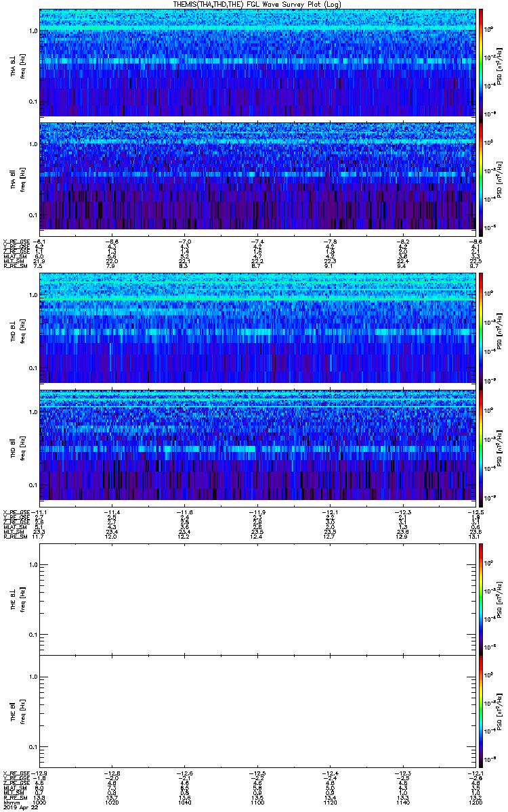
Task: Click the '1120' time tick label
Action: (329, 803)
